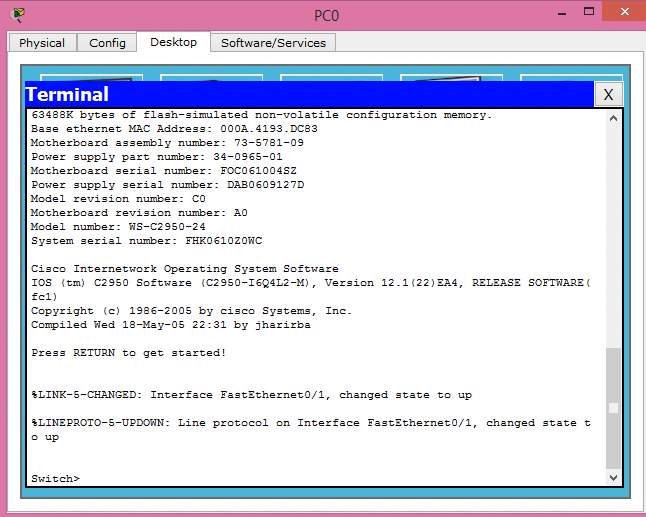
Task: Click the terminal scroll up arrow
Action: coord(613,119)
